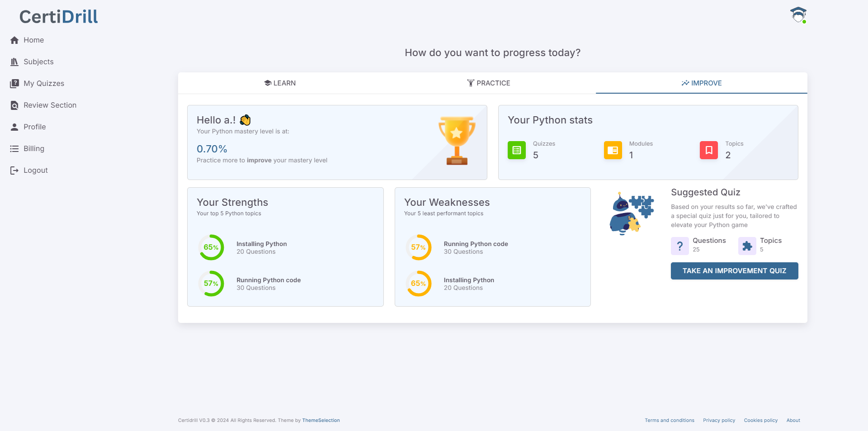Open the ThemeSelection footer link
The width and height of the screenshot is (868, 431).
[x=321, y=421]
